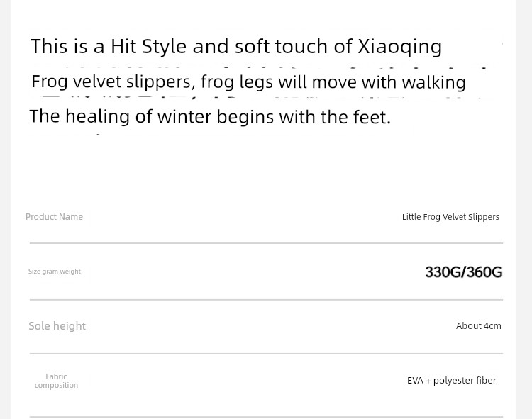Click the word 'Xiaoqing' in the headline
Image resolution: width=532 pixels, height=419 pixels.
click(400, 47)
